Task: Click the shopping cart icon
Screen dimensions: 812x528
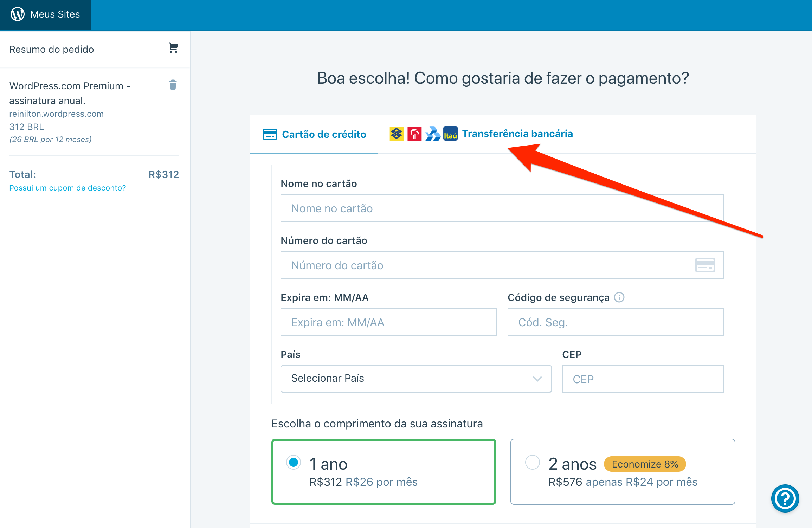Action: (173, 48)
